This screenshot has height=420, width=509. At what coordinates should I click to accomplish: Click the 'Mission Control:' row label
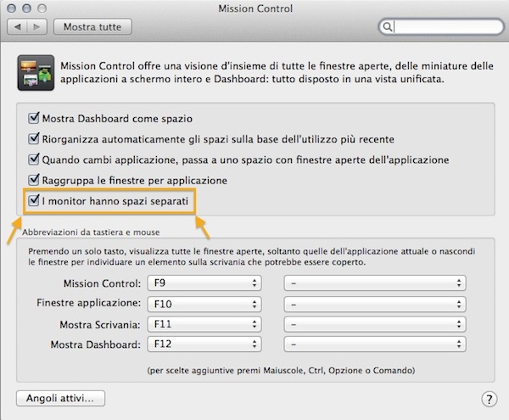point(103,283)
